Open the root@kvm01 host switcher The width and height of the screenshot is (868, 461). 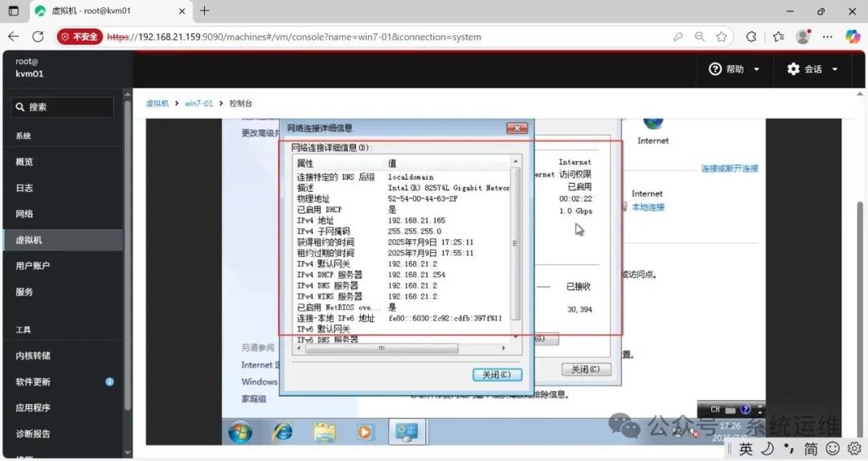pyautogui.click(x=30, y=67)
